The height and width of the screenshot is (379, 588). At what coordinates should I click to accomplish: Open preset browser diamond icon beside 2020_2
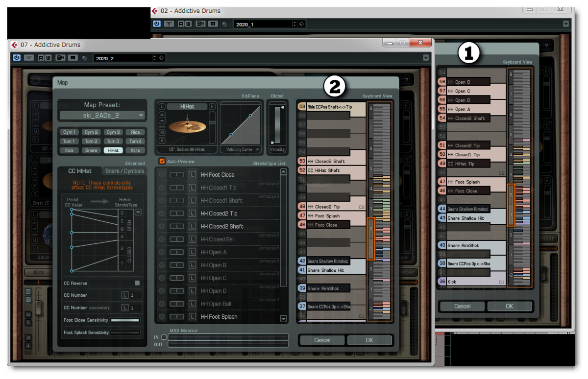click(x=162, y=58)
